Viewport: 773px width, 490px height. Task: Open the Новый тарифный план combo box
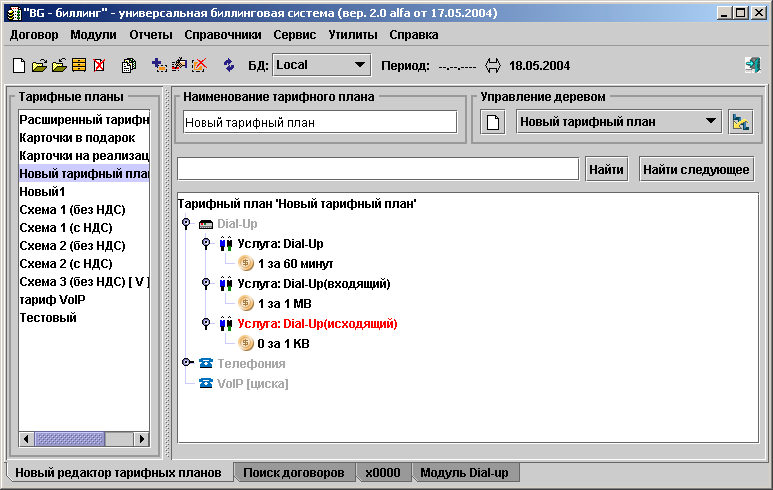coord(711,122)
